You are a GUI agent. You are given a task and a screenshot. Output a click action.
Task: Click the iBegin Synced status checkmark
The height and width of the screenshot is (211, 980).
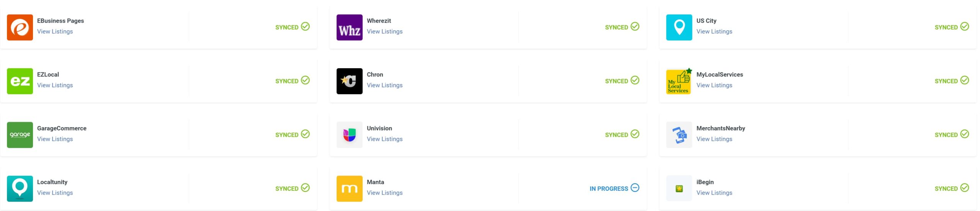(x=965, y=188)
